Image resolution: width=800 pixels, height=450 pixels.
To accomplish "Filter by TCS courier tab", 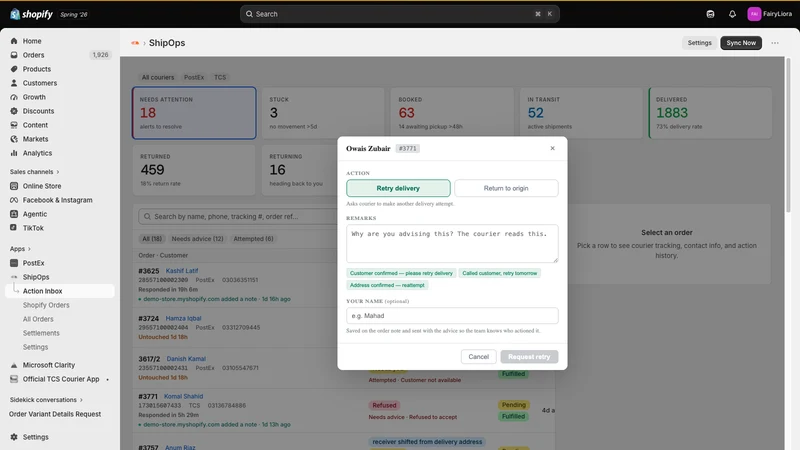I will coord(220,78).
